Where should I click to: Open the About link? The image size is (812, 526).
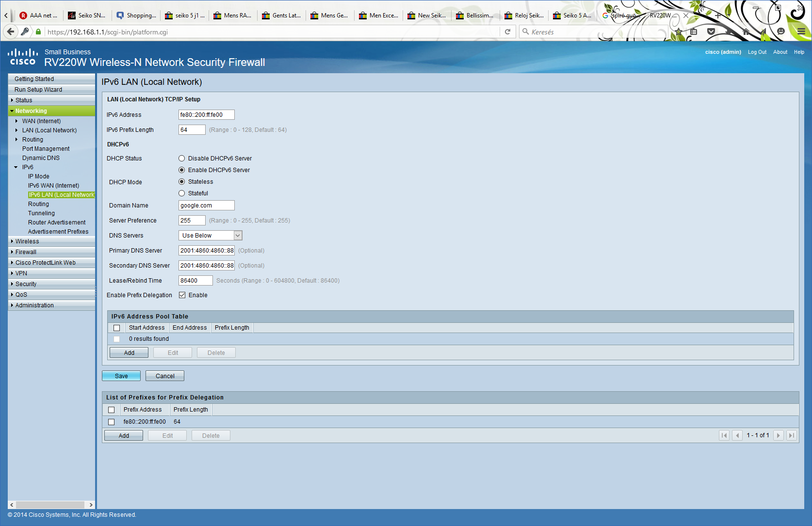click(x=780, y=52)
